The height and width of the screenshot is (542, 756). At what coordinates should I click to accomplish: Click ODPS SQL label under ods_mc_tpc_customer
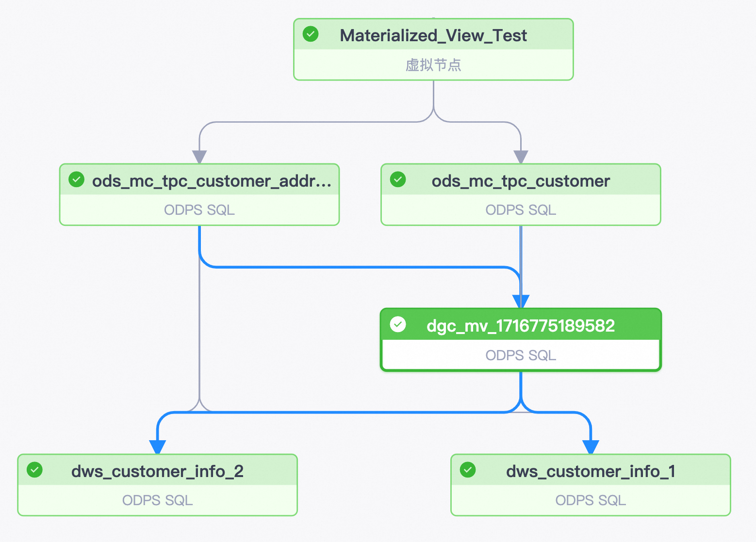coord(521,210)
